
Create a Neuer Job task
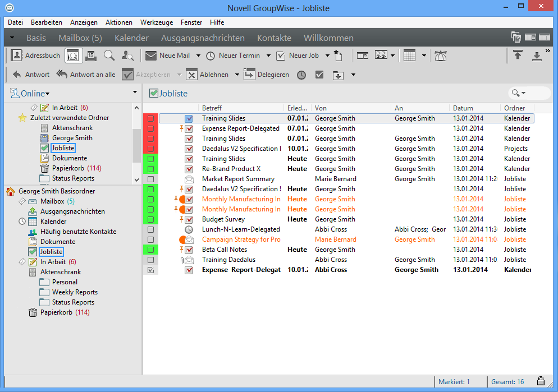298,56
